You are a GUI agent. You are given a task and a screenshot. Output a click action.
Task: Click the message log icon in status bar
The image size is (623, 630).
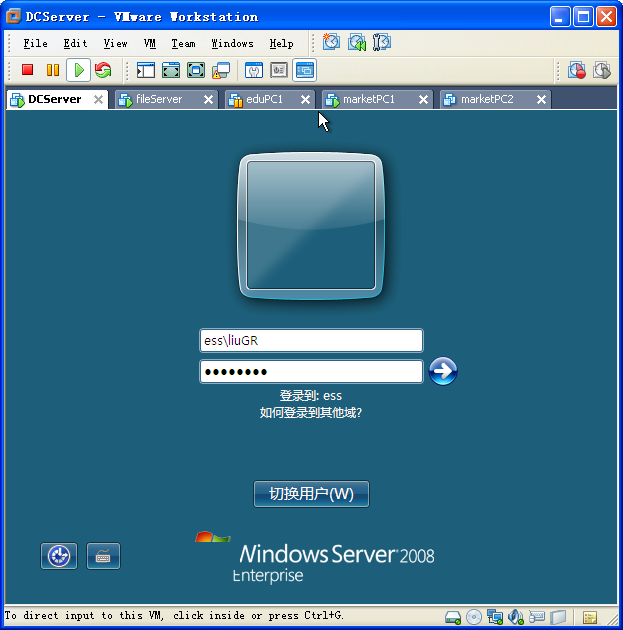590,617
